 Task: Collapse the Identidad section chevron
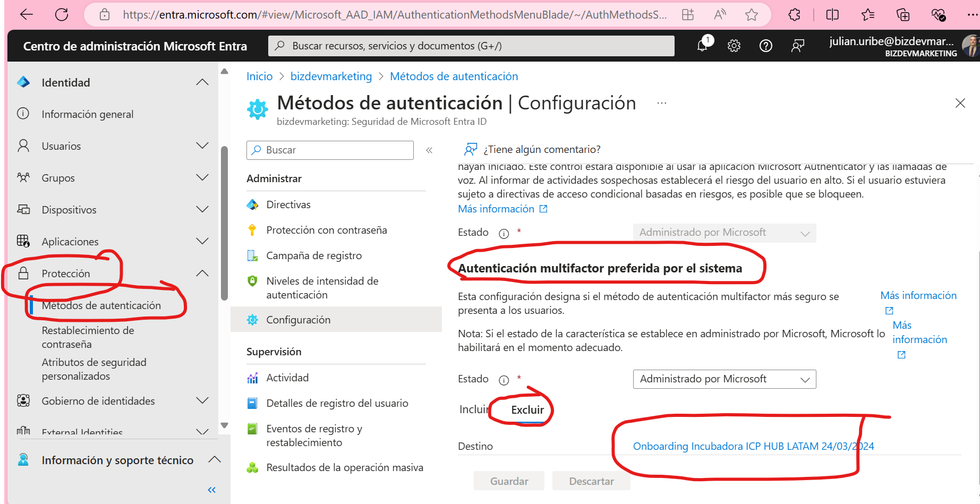202,82
